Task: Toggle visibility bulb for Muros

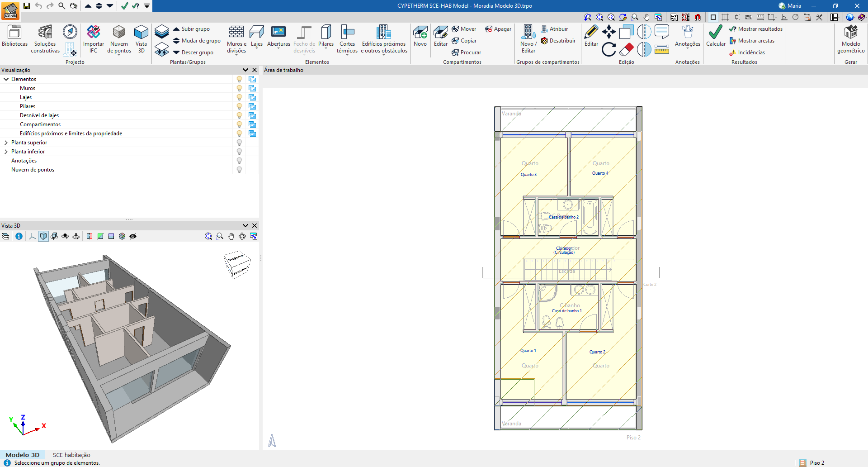Action: [239, 88]
